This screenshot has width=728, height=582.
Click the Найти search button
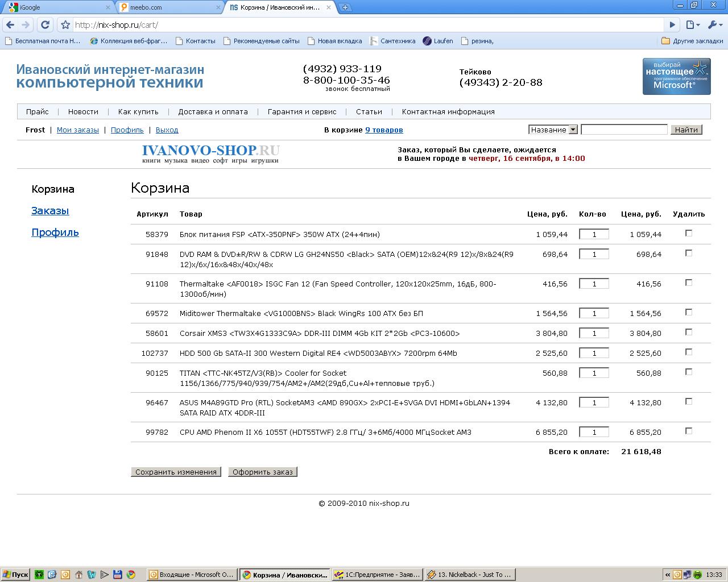click(x=686, y=130)
